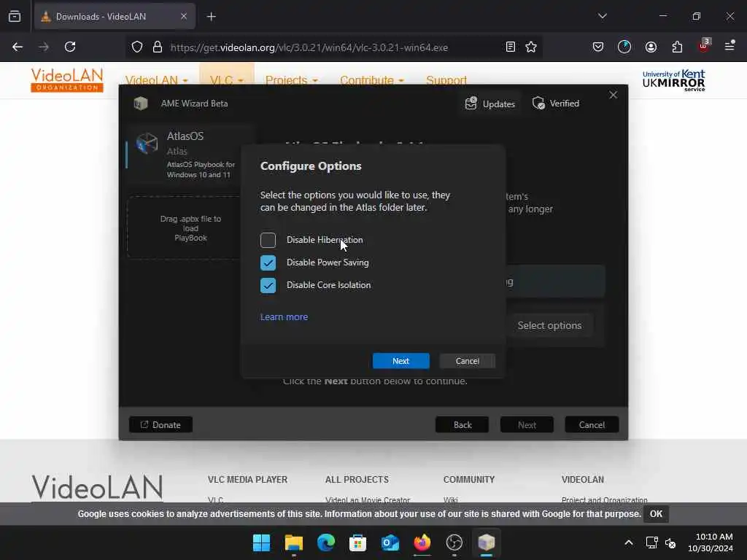Select the Downloads - VideoLAN tab
This screenshot has width=747, height=560.
(115, 16)
